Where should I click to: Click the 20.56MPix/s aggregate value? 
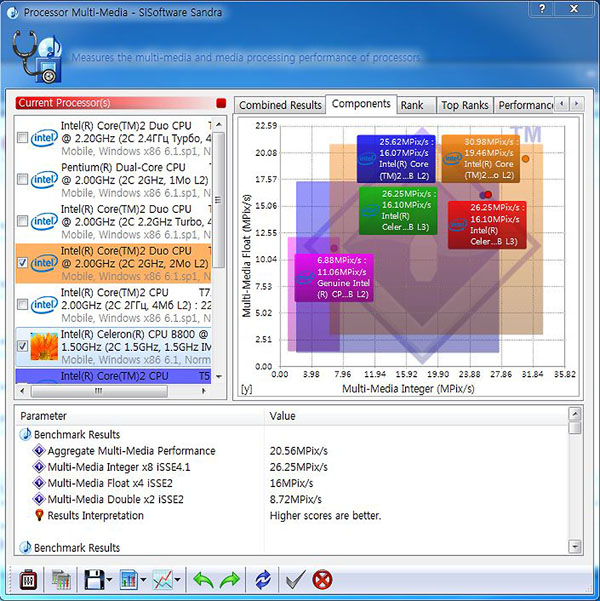[299, 451]
